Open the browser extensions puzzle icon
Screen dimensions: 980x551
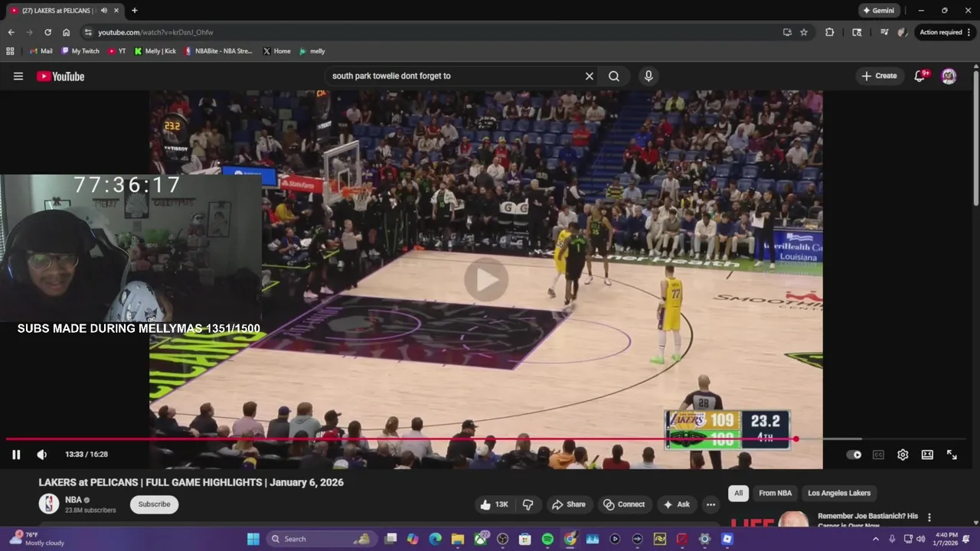tap(829, 32)
